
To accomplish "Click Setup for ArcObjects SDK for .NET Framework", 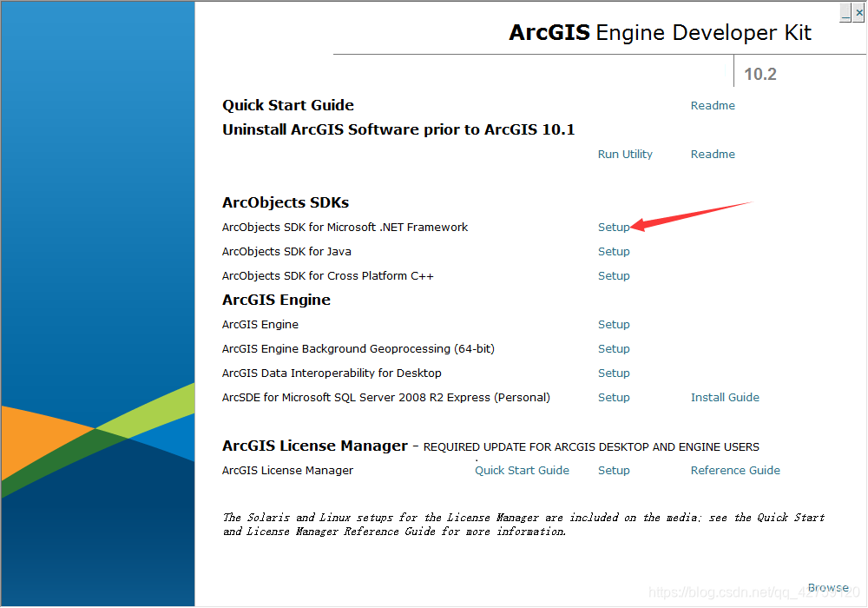I will [x=614, y=227].
